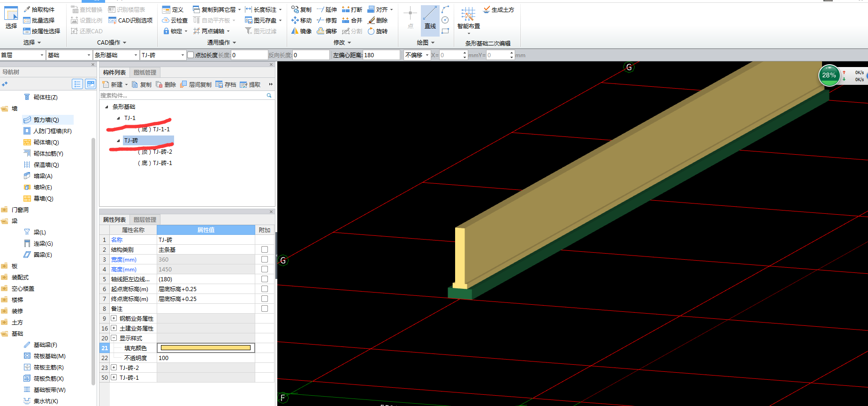Click 层间复制 copy between floors
The height and width of the screenshot is (406, 868).
click(x=196, y=84)
